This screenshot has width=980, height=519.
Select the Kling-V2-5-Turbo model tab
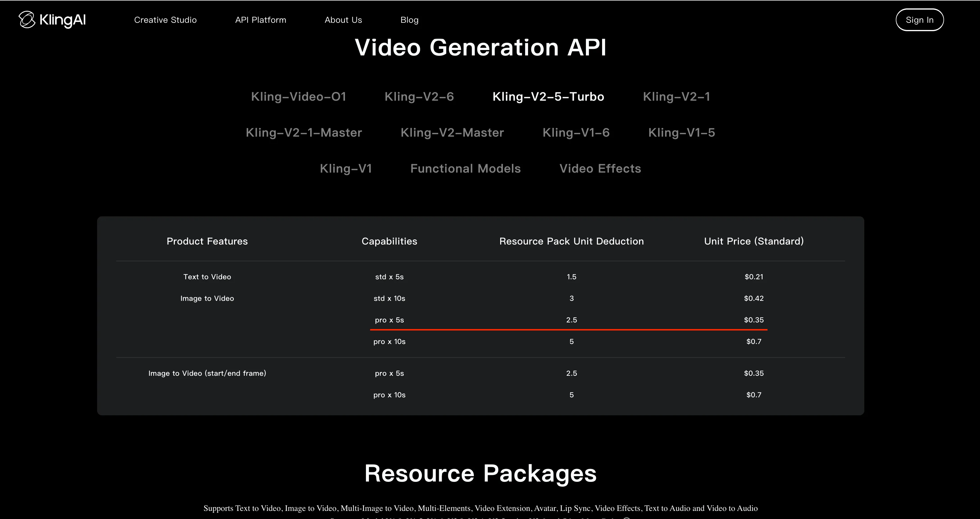548,97
